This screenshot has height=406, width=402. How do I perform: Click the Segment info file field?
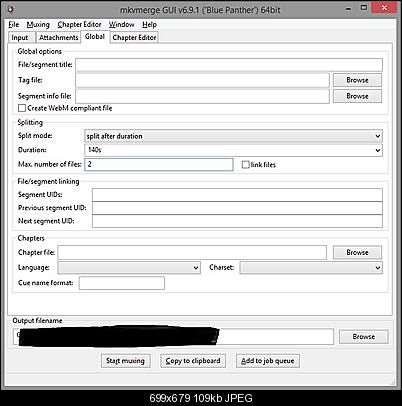(x=202, y=96)
